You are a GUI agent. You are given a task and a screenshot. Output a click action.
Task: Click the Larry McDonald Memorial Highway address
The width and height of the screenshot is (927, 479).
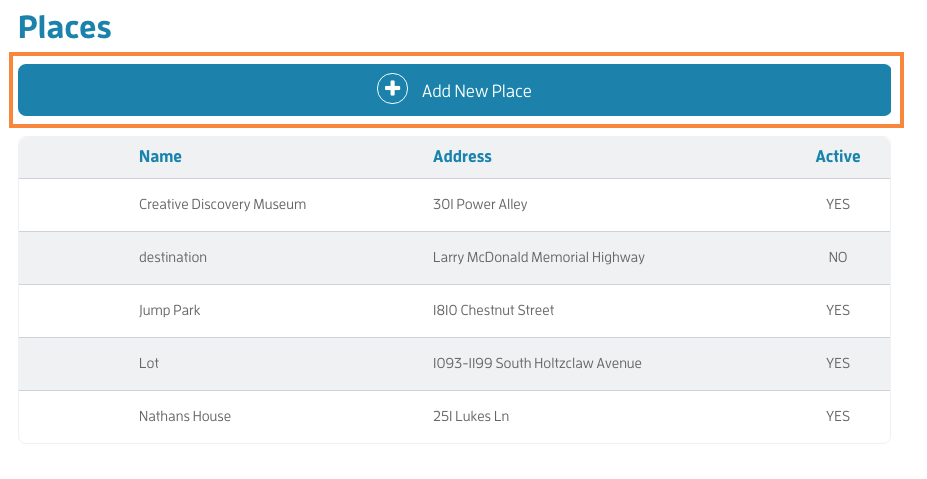[x=539, y=257]
